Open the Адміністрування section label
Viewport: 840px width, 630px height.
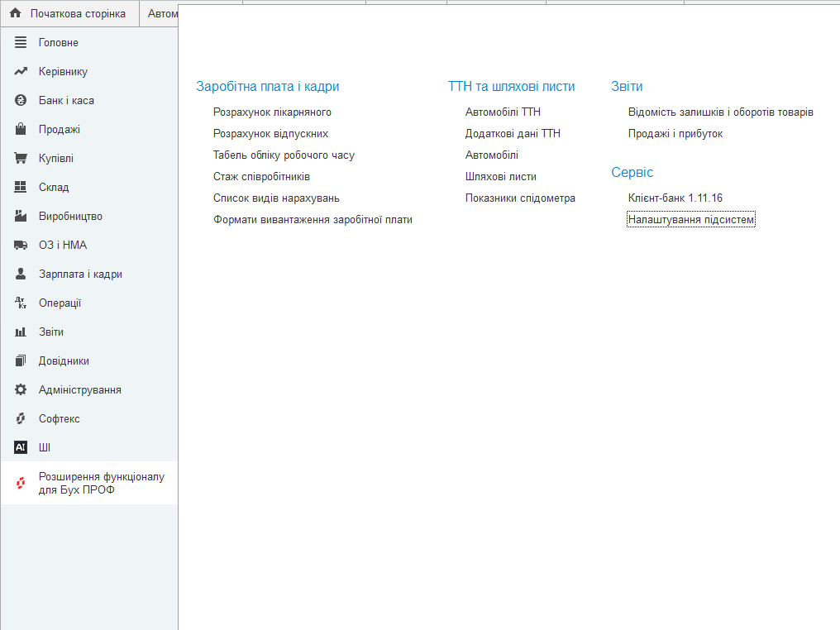80,389
